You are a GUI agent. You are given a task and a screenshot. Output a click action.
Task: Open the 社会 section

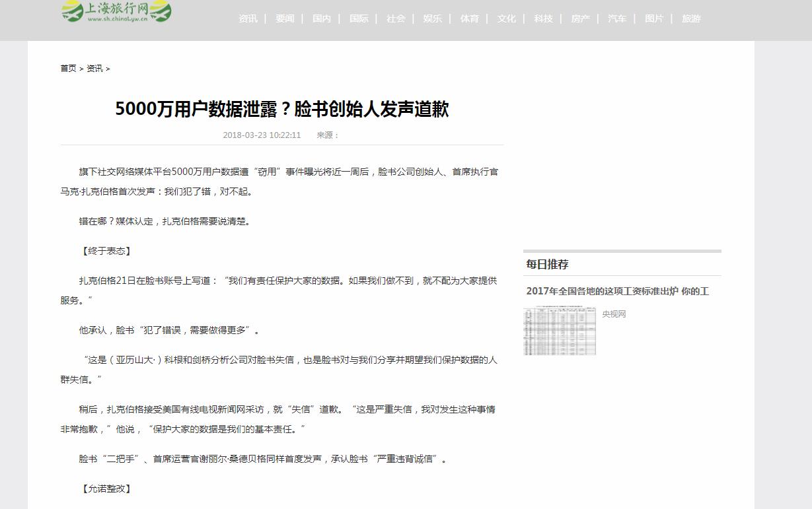(x=396, y=18)
